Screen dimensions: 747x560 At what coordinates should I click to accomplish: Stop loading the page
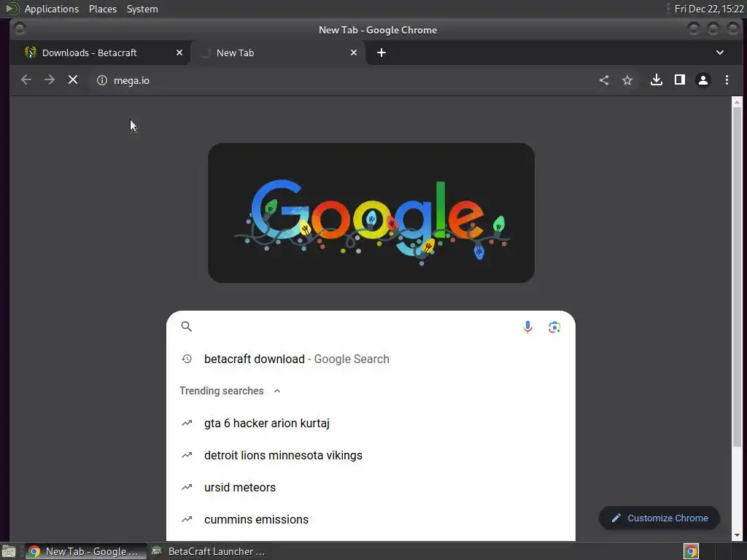[73, 80]
